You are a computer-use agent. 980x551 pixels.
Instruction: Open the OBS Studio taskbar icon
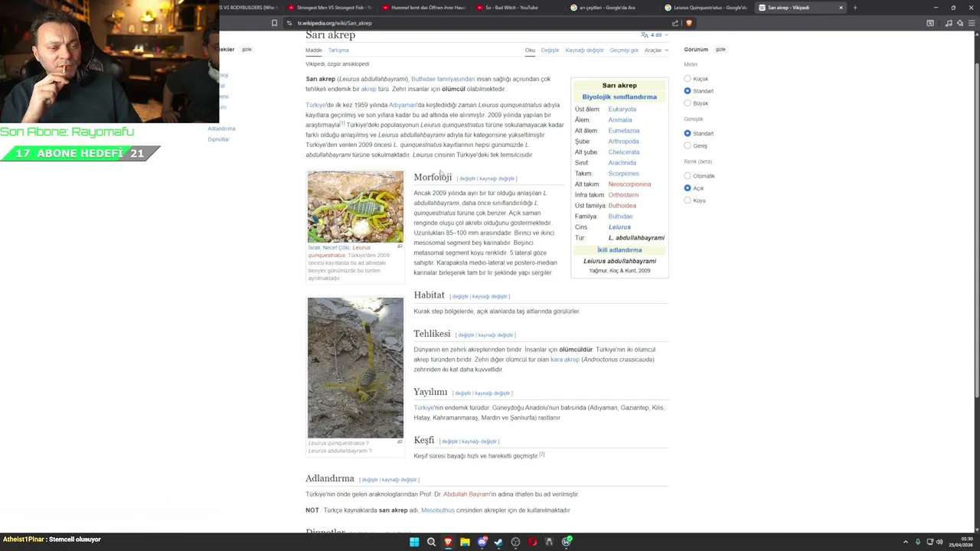(x=515, y=542)
